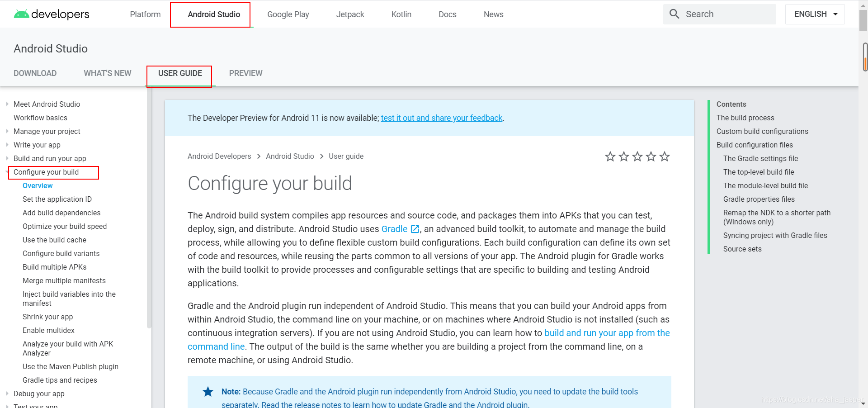Select the USER GUIDE sub-tab
868x408 pixels.
pos(180,73)
